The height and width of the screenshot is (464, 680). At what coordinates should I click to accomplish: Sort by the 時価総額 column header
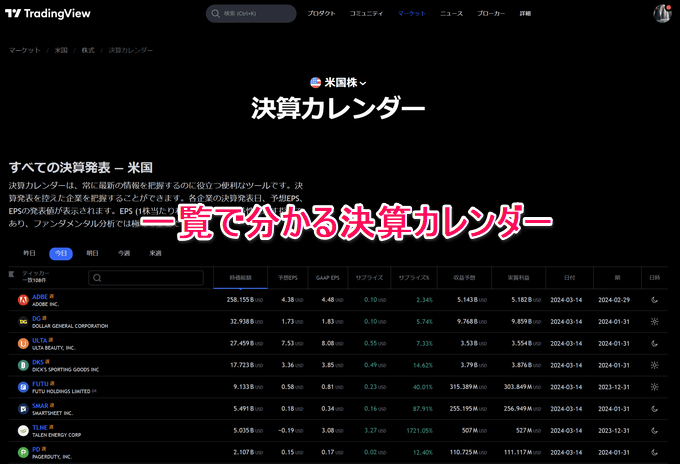click(x=244, y=277)
